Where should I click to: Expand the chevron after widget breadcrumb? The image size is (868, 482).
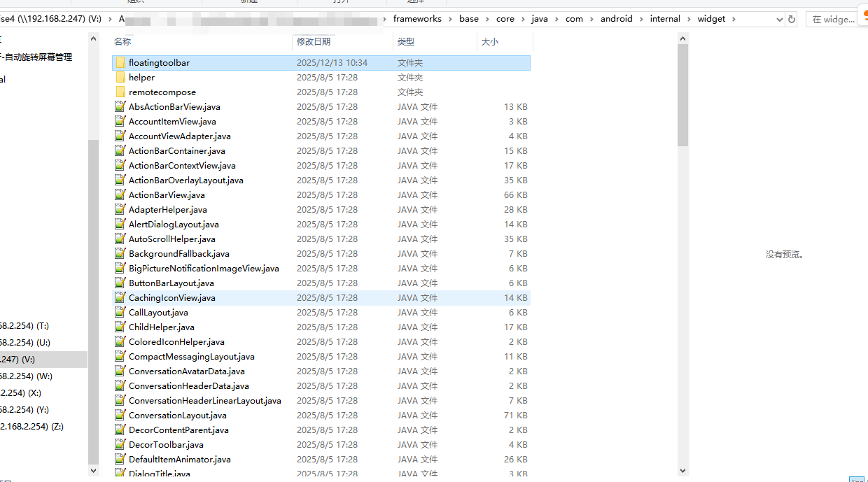coord(734,19)
